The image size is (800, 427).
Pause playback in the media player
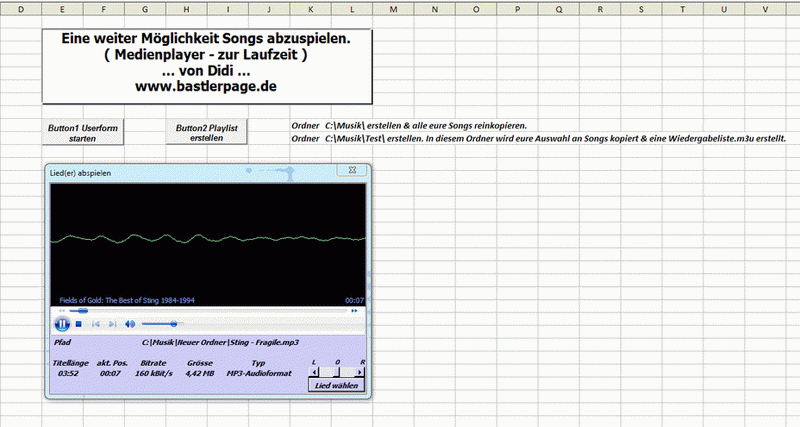[x=62, y=324]
